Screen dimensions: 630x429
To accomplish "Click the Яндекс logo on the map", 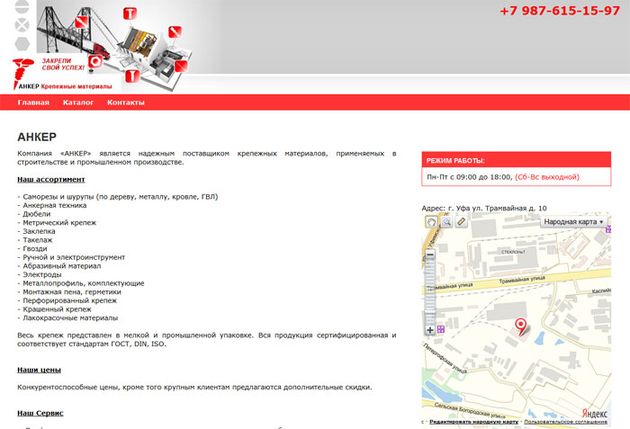I will click(x=595, y=413).
